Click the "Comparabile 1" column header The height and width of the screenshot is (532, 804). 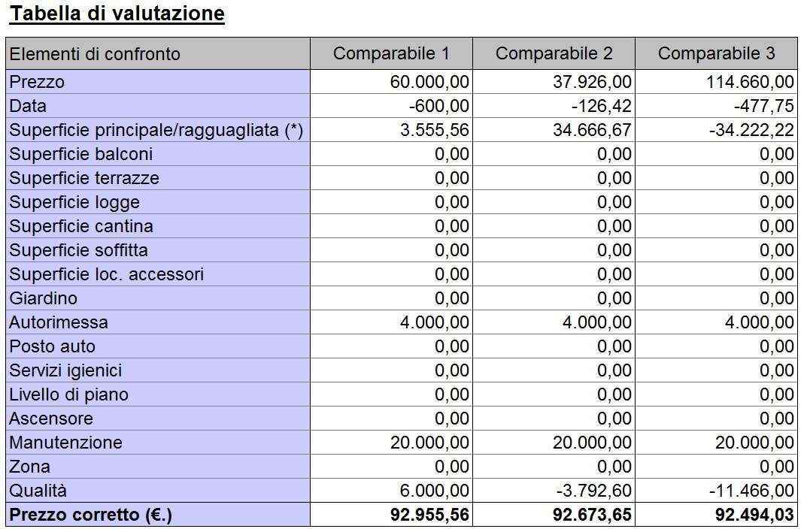point(391,54)
